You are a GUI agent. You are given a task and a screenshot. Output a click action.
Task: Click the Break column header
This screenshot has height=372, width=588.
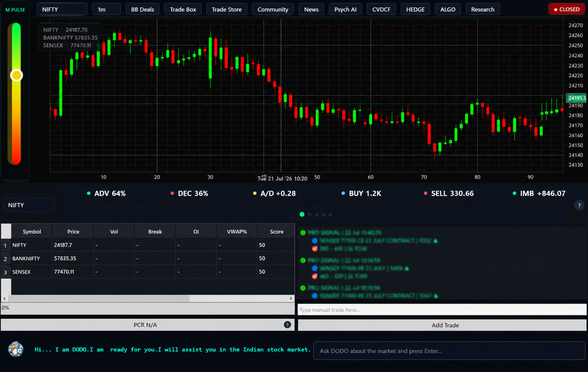(155, 231)
